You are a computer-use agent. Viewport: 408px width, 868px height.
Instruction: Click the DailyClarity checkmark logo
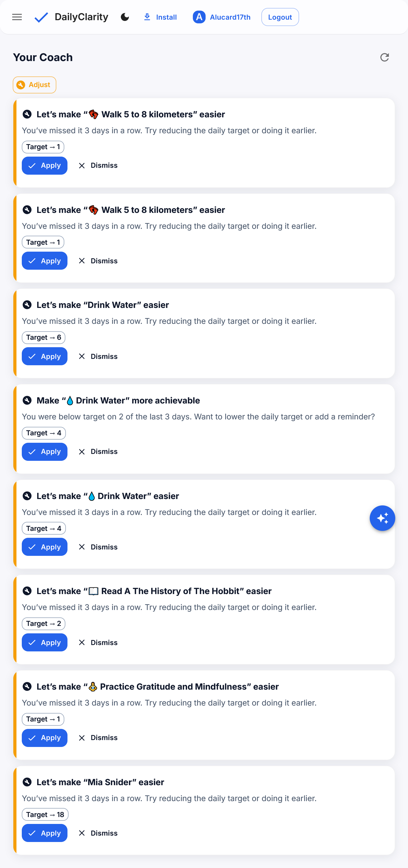point(41,17)
